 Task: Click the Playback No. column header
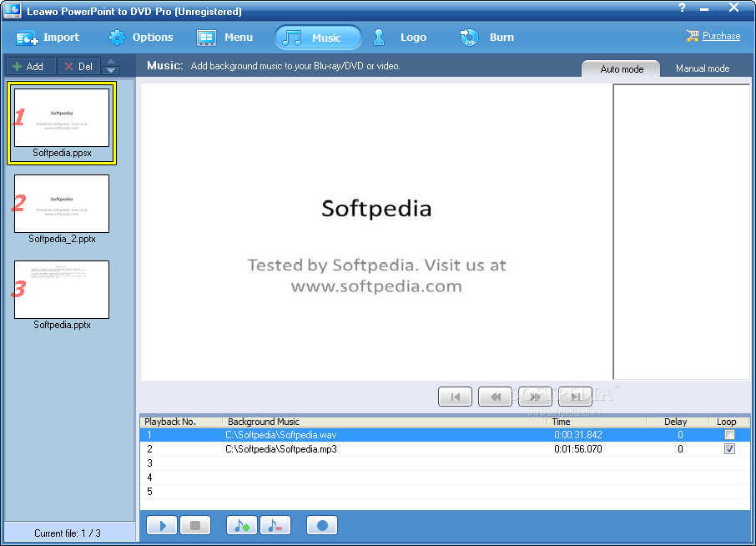[x=181, y=422]
